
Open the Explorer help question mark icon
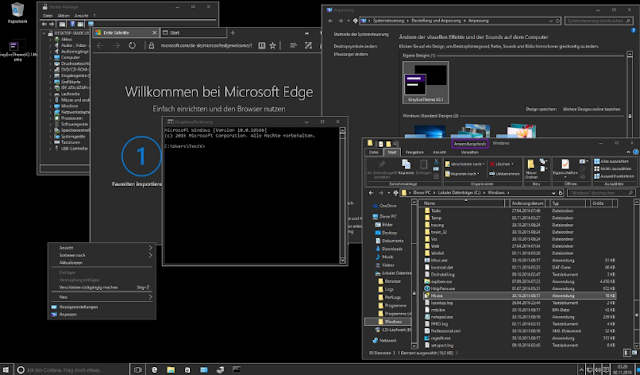(x=636, y=152)
